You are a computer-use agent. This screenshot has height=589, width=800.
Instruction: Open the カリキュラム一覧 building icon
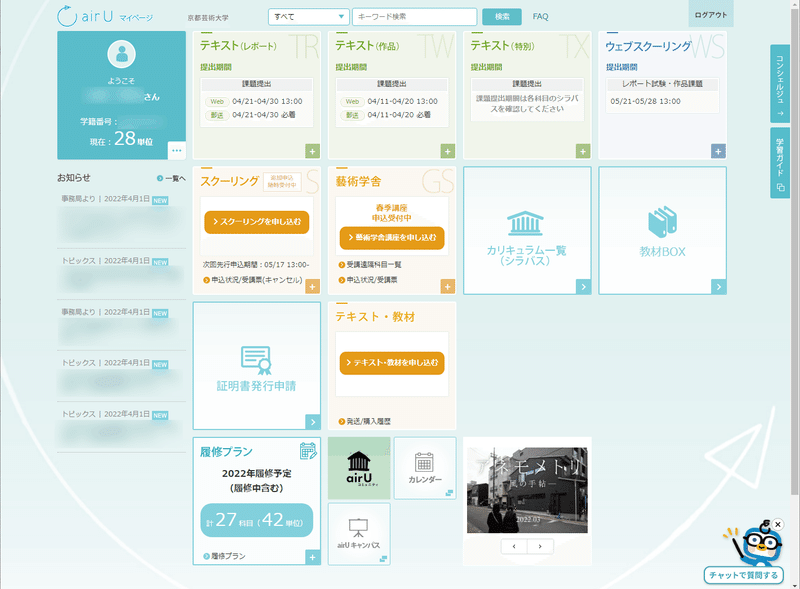pos(525,223)
